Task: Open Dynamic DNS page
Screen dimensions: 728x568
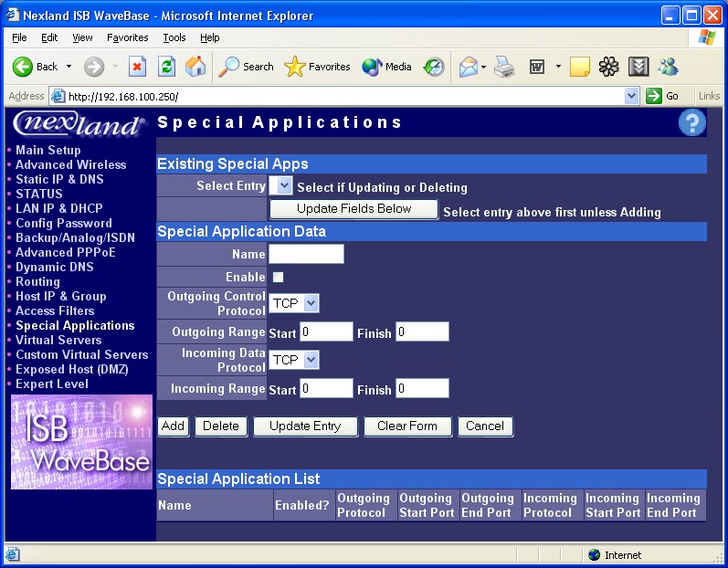Action: 55,267
